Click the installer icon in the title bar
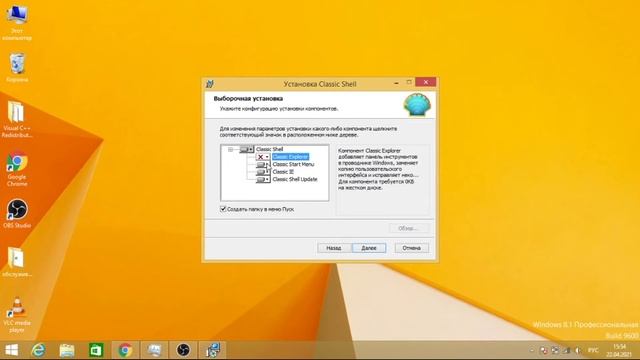640x360 pixels. click(210, 84)
